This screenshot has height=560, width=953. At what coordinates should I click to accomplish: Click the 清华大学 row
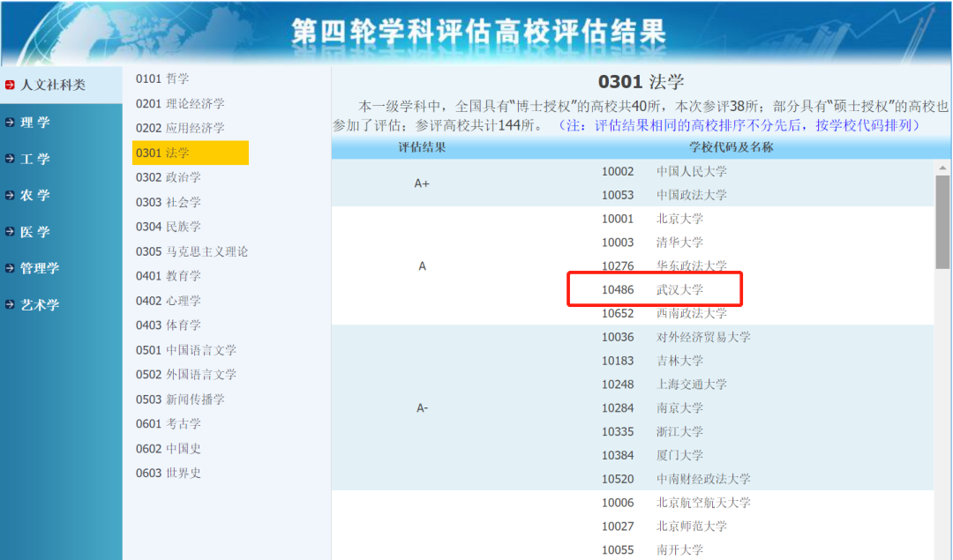pos(652,243)
